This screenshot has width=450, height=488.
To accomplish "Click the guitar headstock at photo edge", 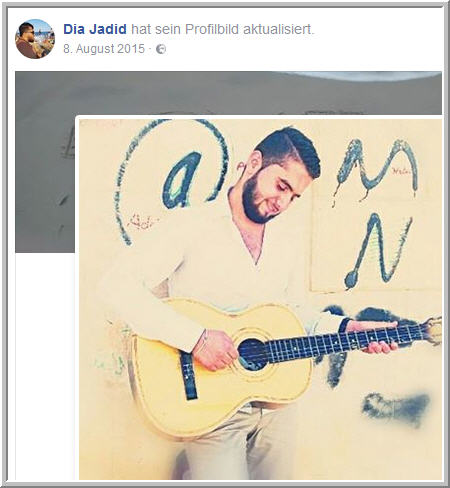I will [x=434, y=330].
